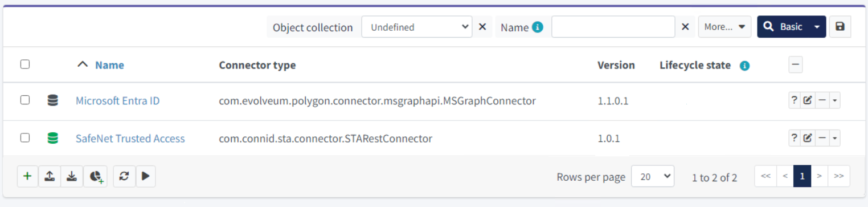Tick the Microsoft Entra ID row checkbox
This screenshot has width=868, height=207.
point(25,100)
